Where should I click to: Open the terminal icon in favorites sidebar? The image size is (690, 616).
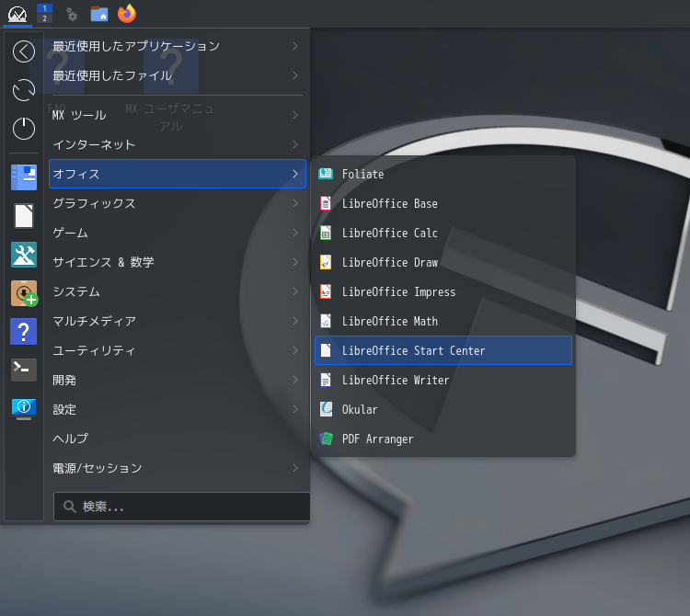(24, 370)
